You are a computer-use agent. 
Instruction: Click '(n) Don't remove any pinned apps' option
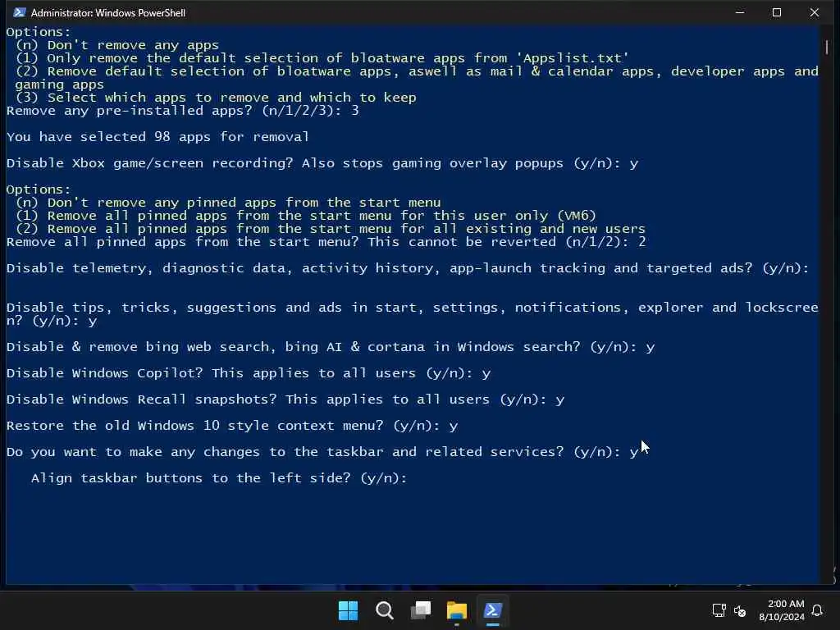pyautogui.click(x=228, y=203)
